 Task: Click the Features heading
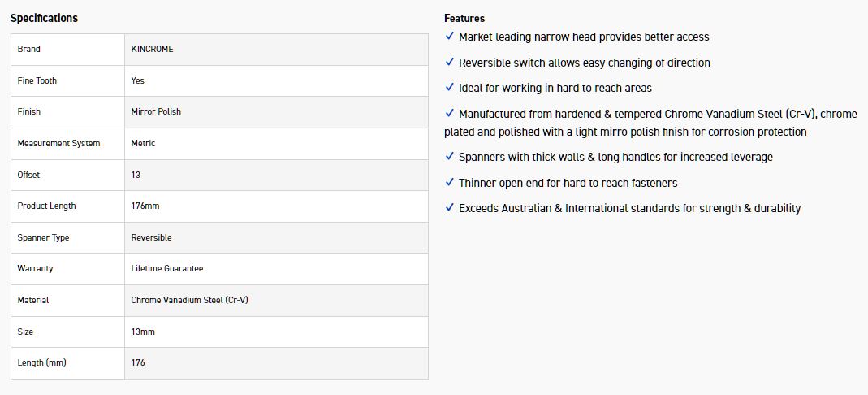(464, 18)
